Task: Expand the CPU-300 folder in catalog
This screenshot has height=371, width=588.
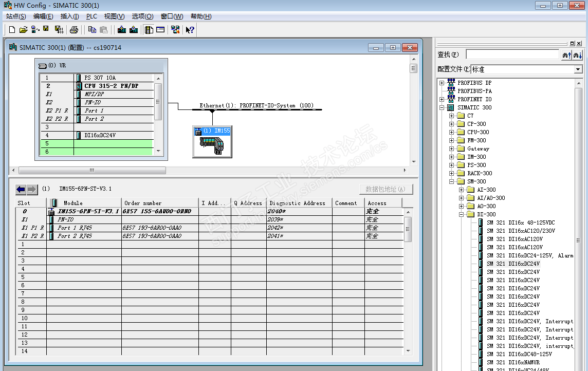Action: (x=452, y=132)
